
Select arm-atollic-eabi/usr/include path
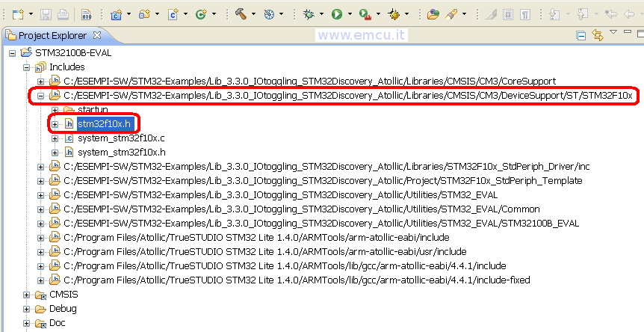tap(265, 251)
